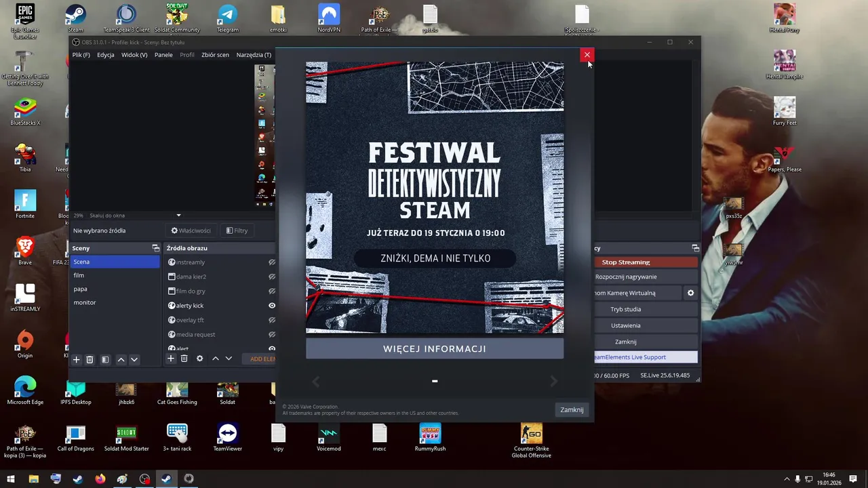Open Voicemod desktop shortcut
The width and height of the screenshot is (868, 488).
pos(329,437)
